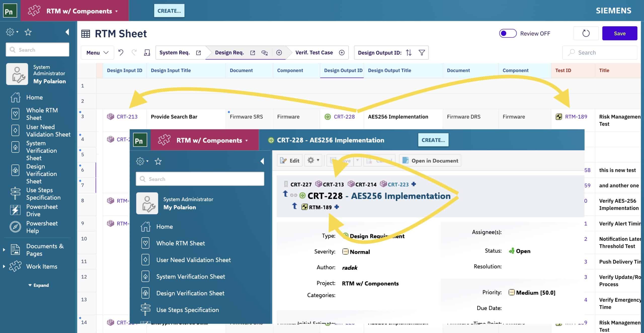Focus the left sidebar Search field
This screenshot has width=644, height=333.
click(x=37, y=50)
